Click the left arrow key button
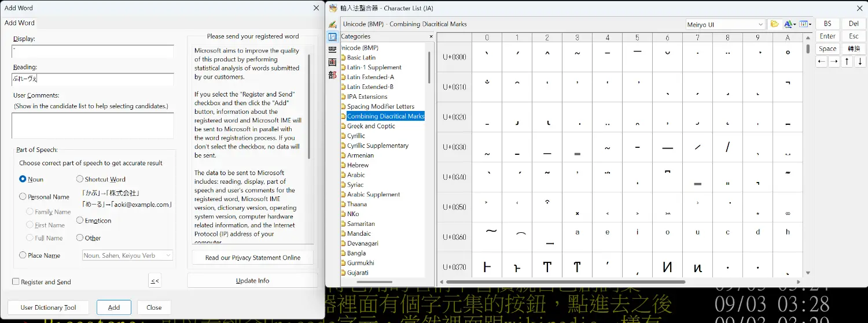Image resolution: width=868 pixels, height=323 pixels. tap(822, 61)
